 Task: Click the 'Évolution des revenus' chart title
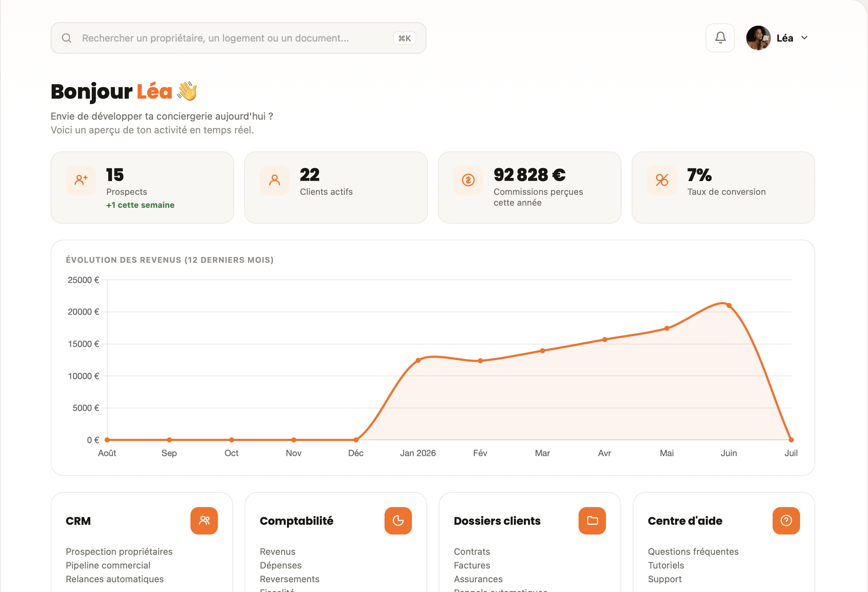pos(169,260)
